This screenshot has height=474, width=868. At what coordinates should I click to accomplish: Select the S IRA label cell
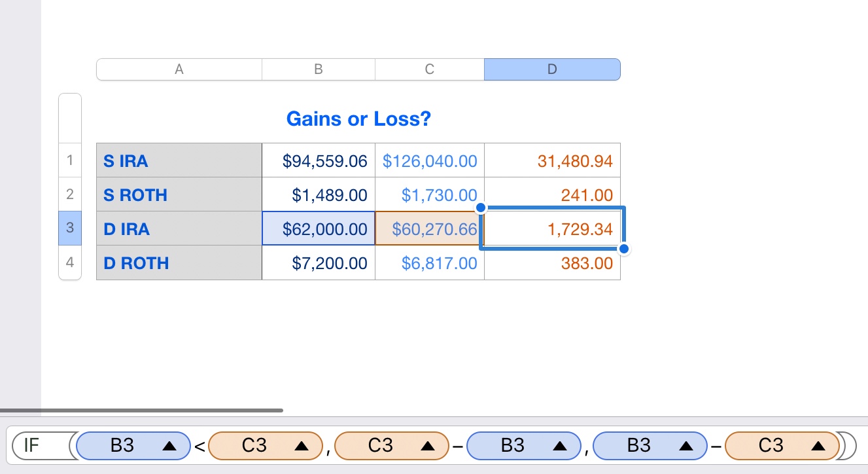click(x=179, y=160)
